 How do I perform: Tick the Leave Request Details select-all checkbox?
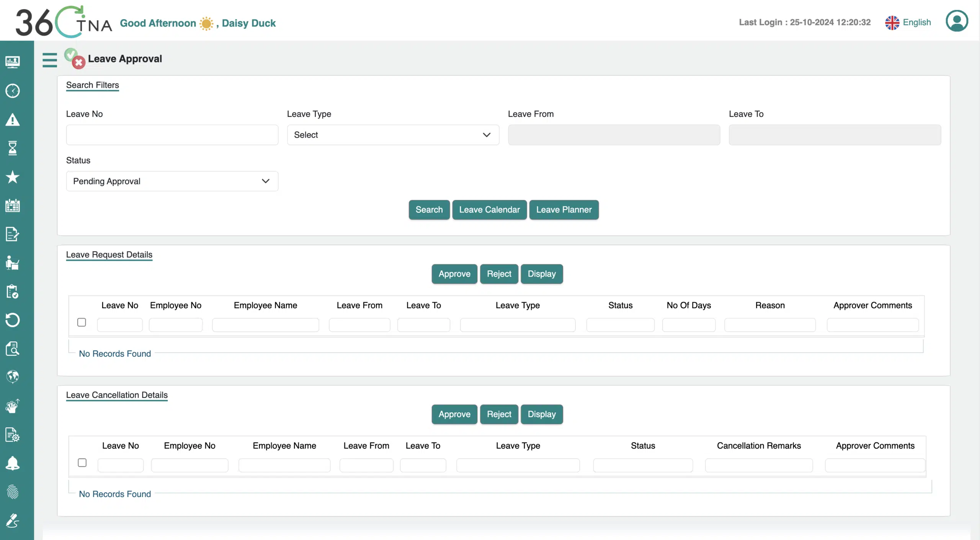click(82, 322)
